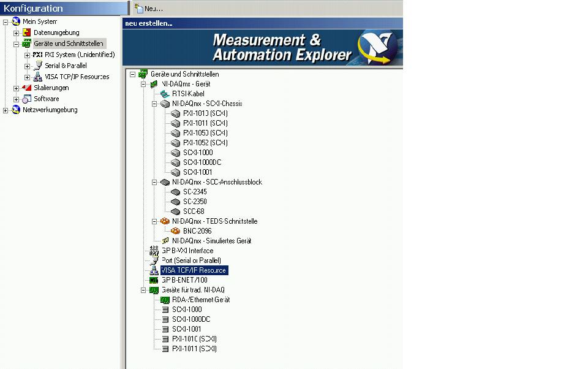Click the Geräte für trad. NI-DAQ icon

click(154, 290)
